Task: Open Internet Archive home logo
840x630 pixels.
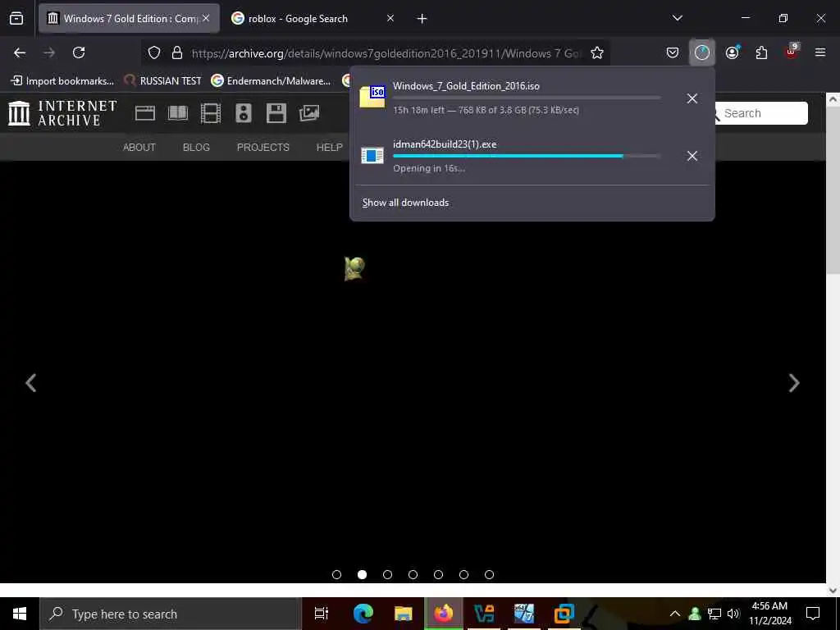Action: 62,113
